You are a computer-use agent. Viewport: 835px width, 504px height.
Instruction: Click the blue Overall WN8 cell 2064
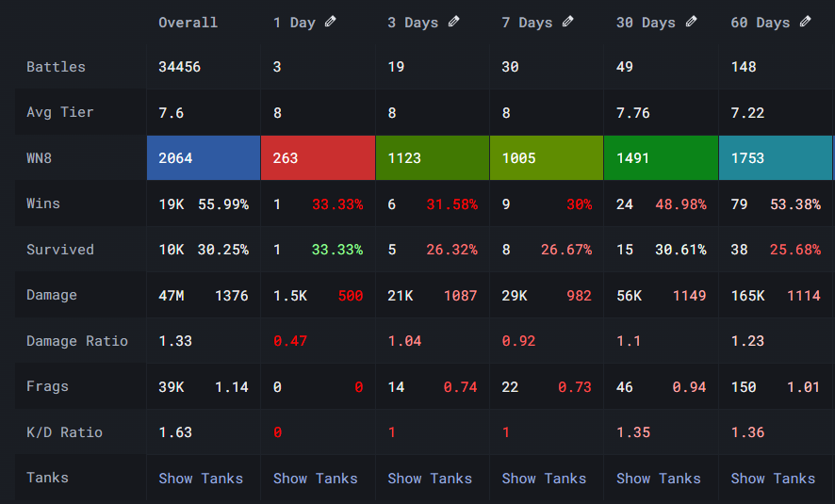(204, 158)
